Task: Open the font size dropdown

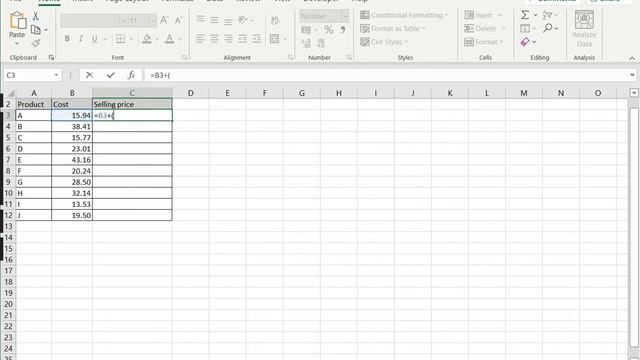Action: 153,20
